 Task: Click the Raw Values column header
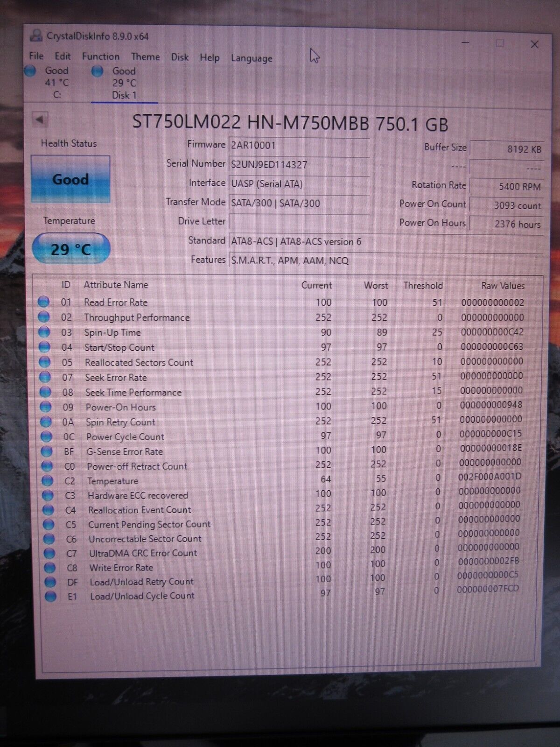click(x=503, y=286)
